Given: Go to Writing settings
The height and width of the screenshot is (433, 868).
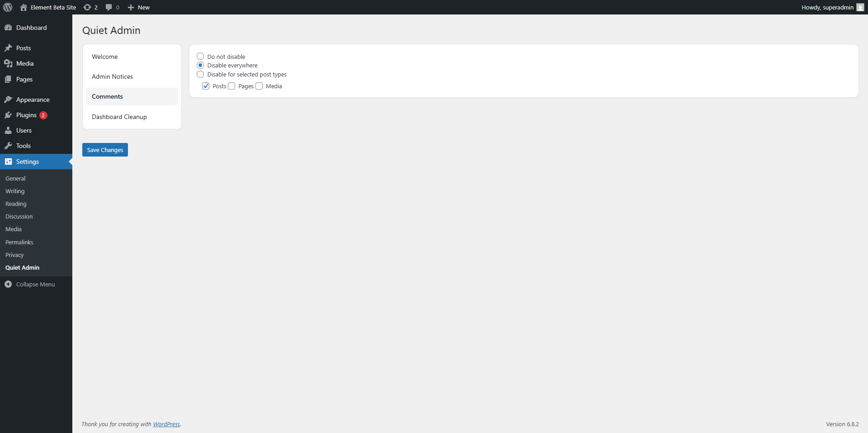Looking at the screenshot, I should [15, 191].
